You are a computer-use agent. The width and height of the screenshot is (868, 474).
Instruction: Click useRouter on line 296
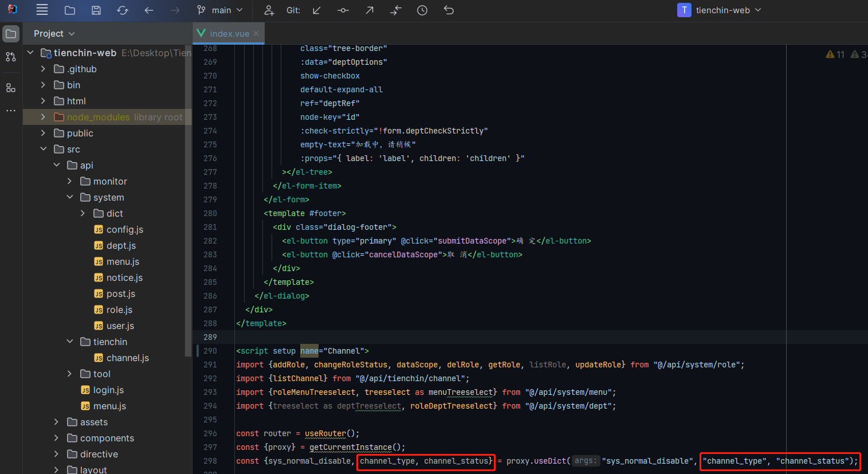(x=325, y=433)
